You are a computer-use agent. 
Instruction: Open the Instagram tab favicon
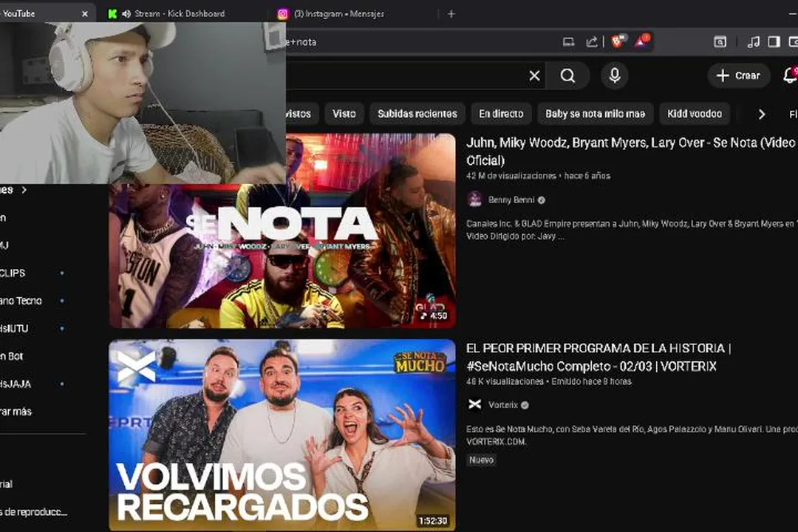coord(282,14)
